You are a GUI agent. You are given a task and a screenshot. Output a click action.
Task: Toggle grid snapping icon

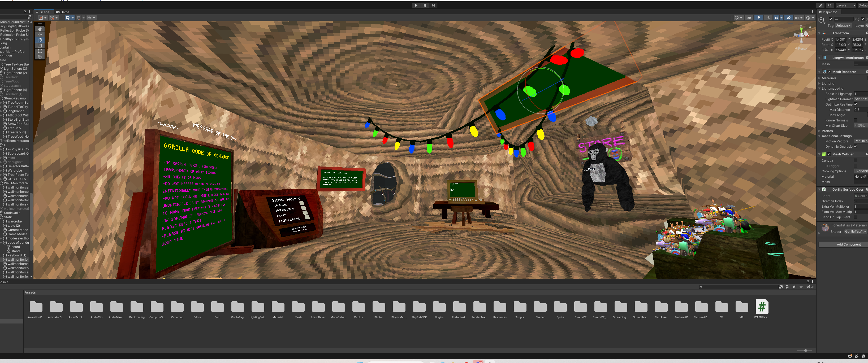(x=79, y=18)
